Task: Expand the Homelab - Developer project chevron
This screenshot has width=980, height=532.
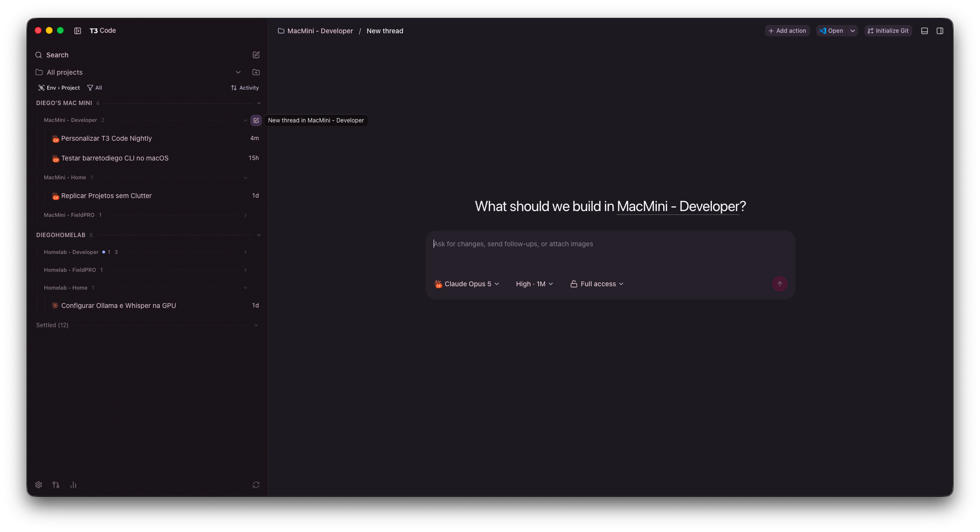Action: click(x=245, y=252)
